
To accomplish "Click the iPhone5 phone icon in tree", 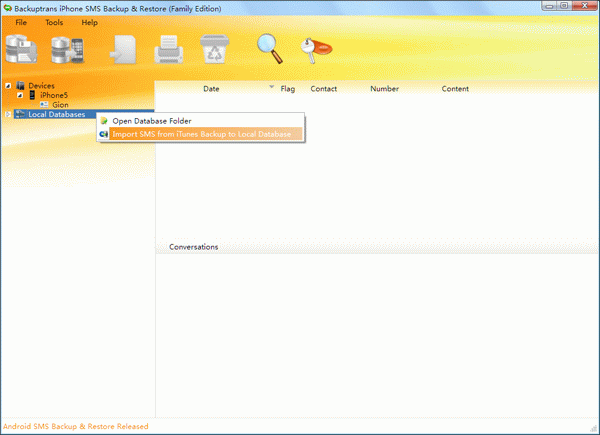I will tap(33, 95).
